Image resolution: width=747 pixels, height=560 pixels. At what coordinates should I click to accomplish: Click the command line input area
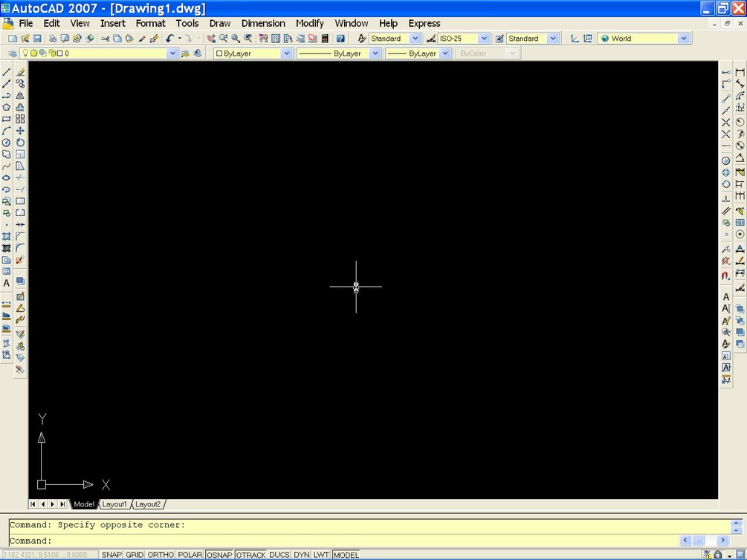pos(343,541)
